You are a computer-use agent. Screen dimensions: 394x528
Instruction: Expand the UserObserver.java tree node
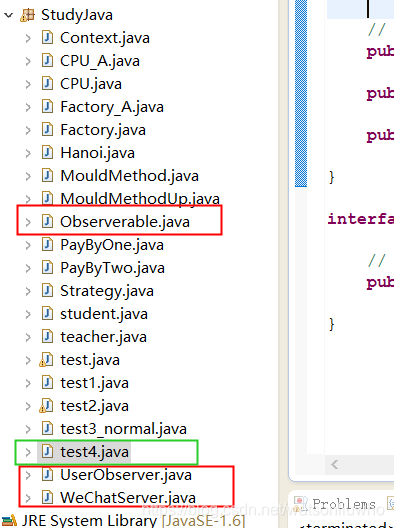coord(28,475)
